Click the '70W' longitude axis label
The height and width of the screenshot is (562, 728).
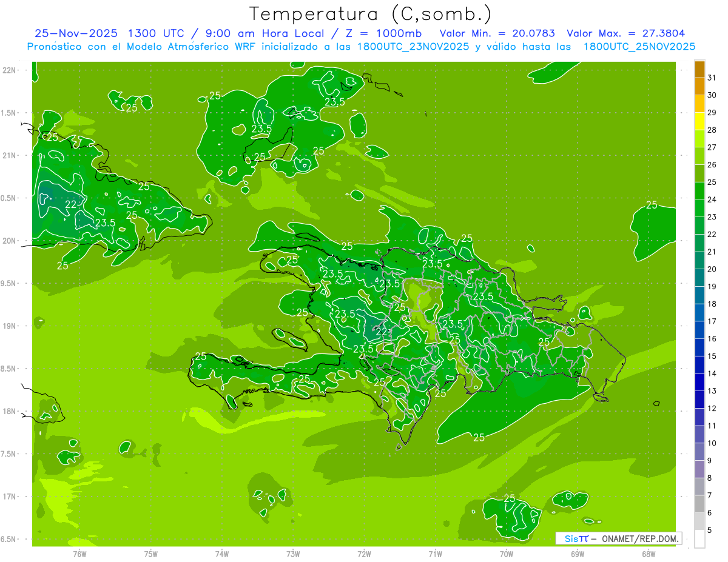(x=507, y=554)
